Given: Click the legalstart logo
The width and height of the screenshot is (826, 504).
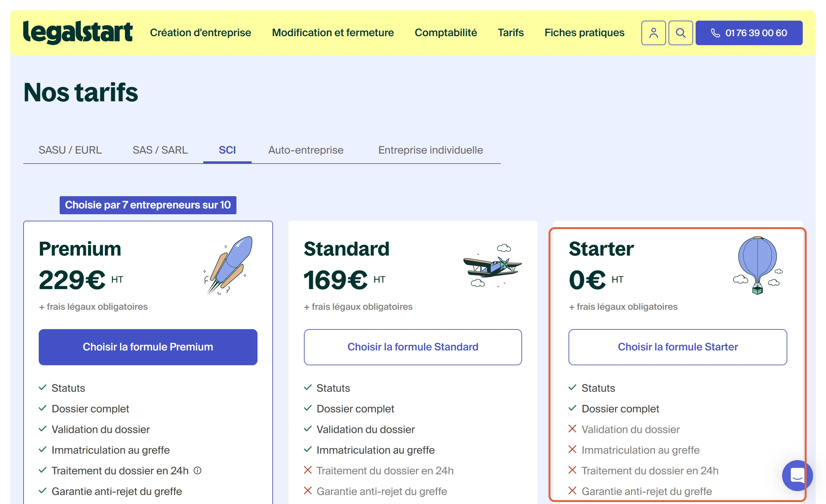Looking at the screenshot, I should click(x=78, y=33).
